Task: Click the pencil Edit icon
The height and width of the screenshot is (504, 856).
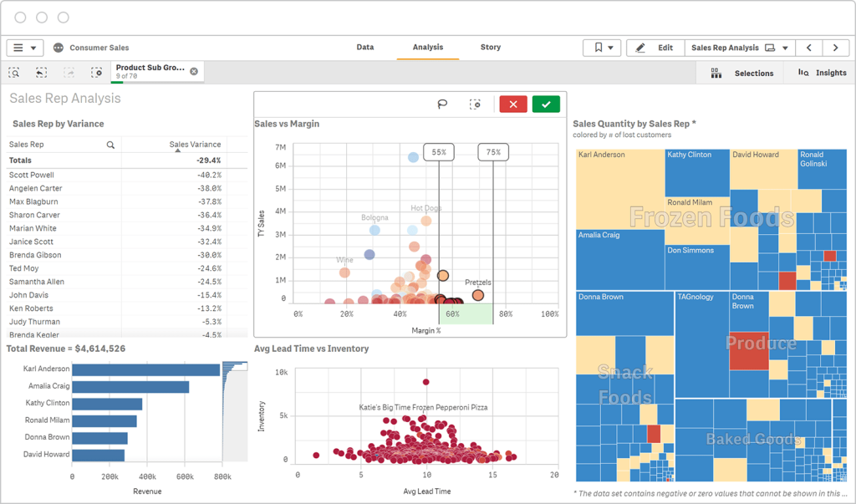Action: (x=639, y=48)
